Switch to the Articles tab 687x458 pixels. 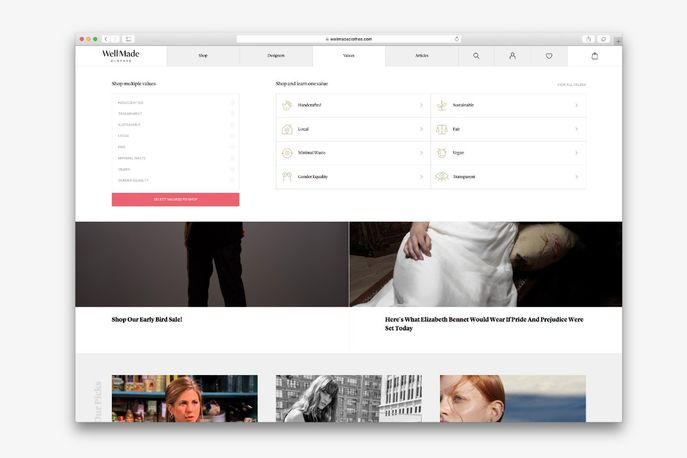(x=421, y=56)
